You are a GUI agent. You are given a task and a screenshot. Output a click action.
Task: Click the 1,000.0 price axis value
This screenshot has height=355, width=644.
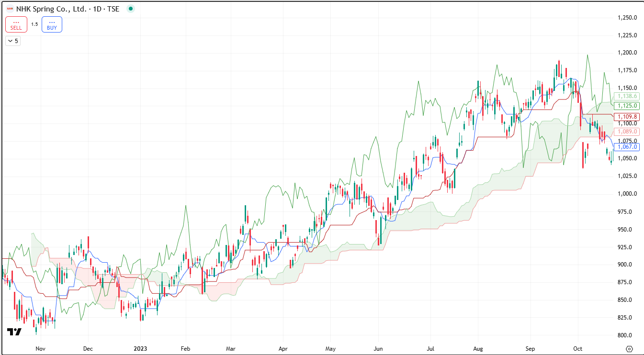(627, 194)
